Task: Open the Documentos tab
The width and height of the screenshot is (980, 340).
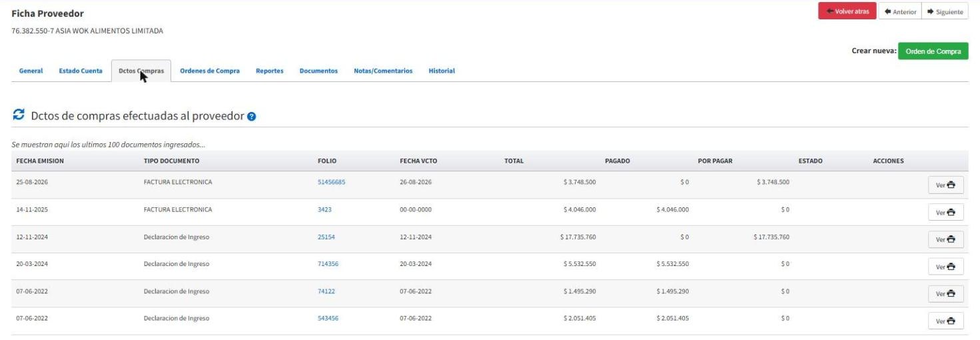Action: [x=318, y=71]
